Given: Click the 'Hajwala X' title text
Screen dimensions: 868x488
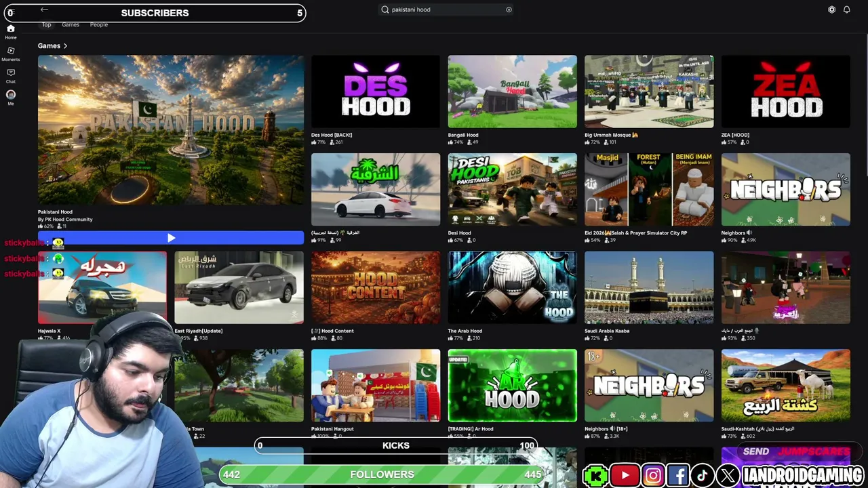Looking at the screenshot, I should pyautogui.click(x=50, y=331).
